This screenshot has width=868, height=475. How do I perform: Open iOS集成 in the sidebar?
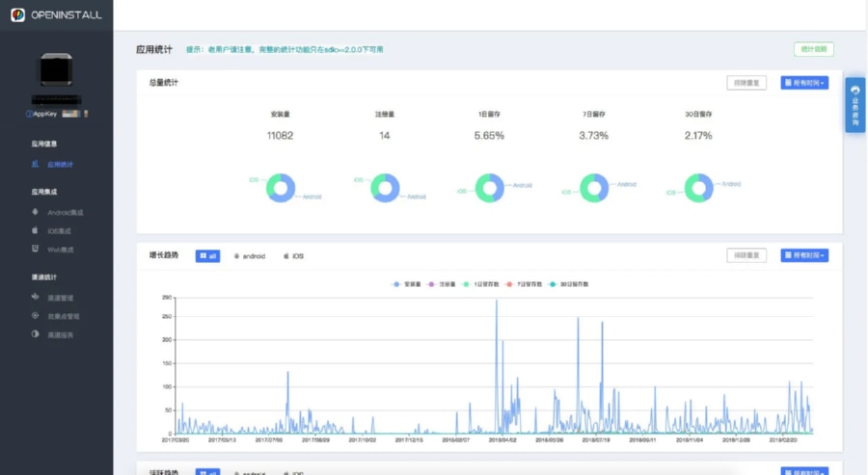pos(60,231)
